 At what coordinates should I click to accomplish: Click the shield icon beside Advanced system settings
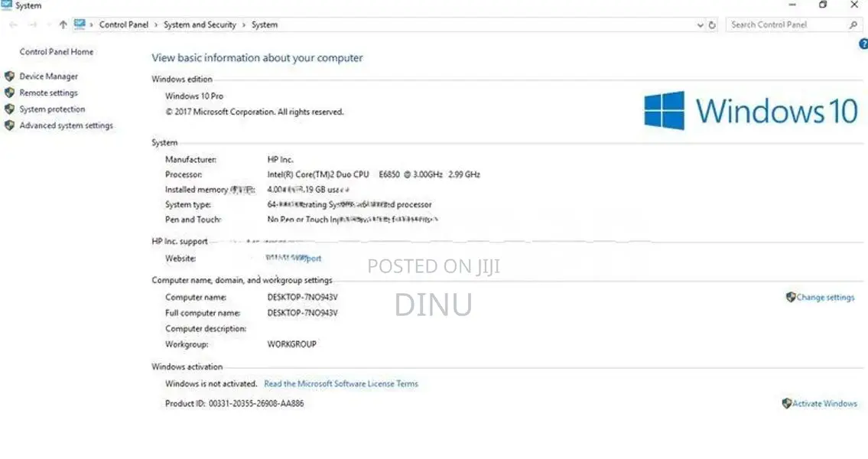pos(9,125)
